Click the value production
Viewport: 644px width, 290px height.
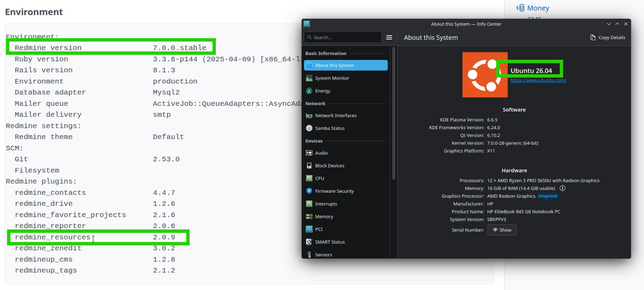tap(175, 81)
